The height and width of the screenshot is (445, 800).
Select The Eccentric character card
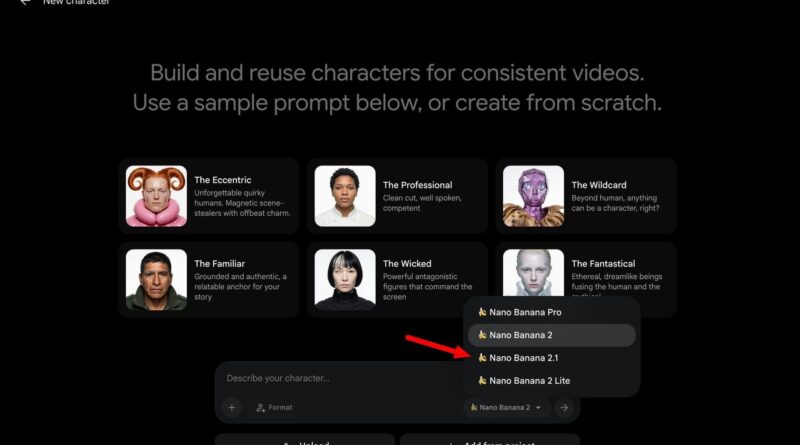209,196
